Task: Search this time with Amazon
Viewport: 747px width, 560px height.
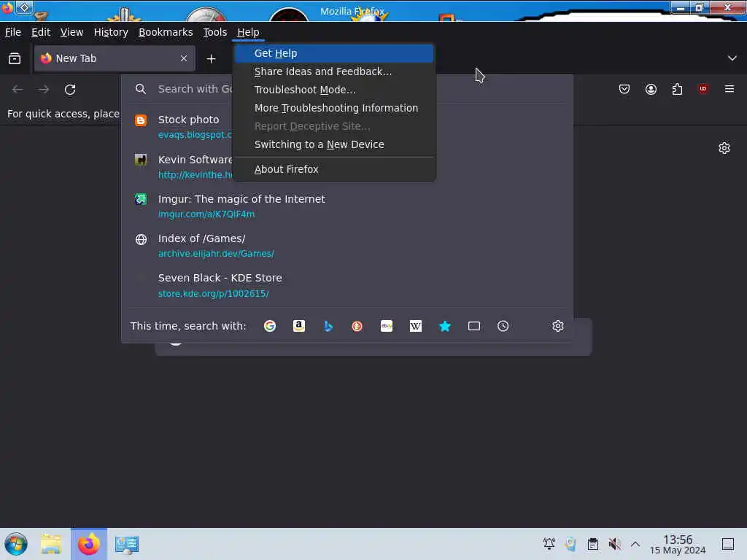Action: pyautogui.click(x=298, y=326)
